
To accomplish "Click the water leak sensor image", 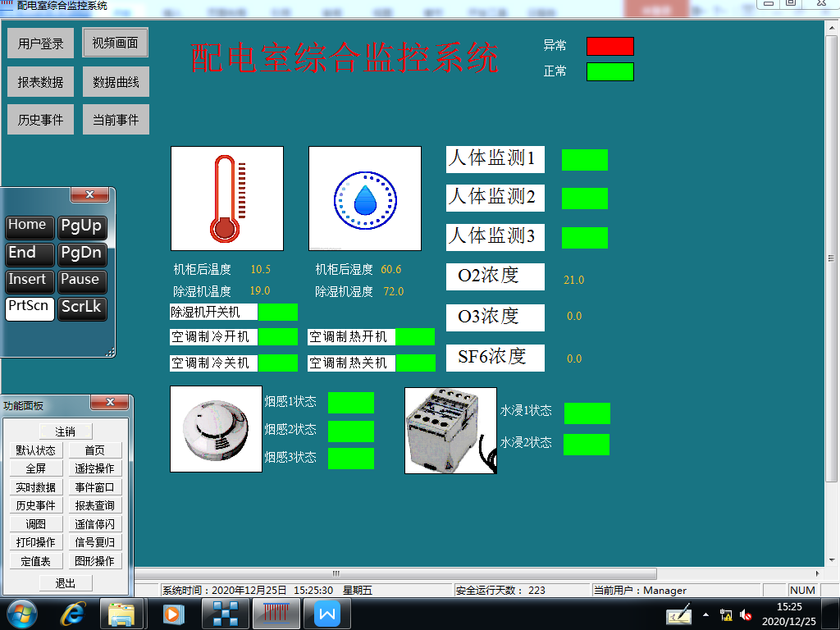I will [450, 431].
